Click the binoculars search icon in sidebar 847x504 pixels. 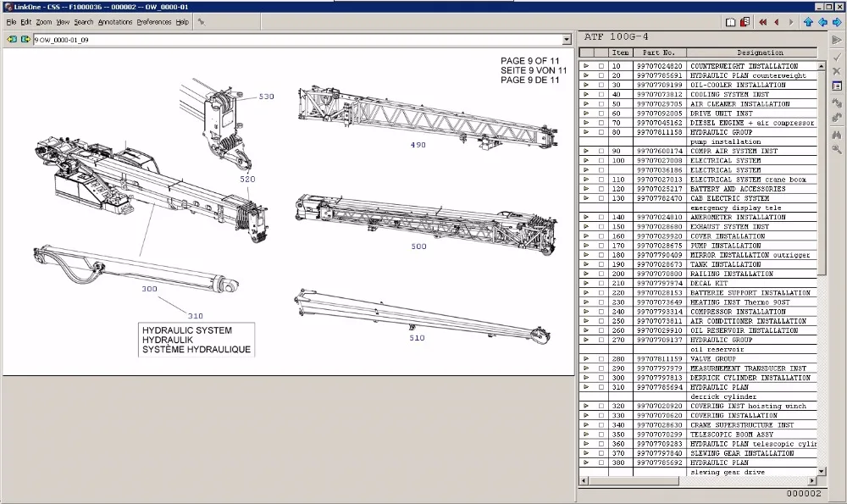pos(837,135)
